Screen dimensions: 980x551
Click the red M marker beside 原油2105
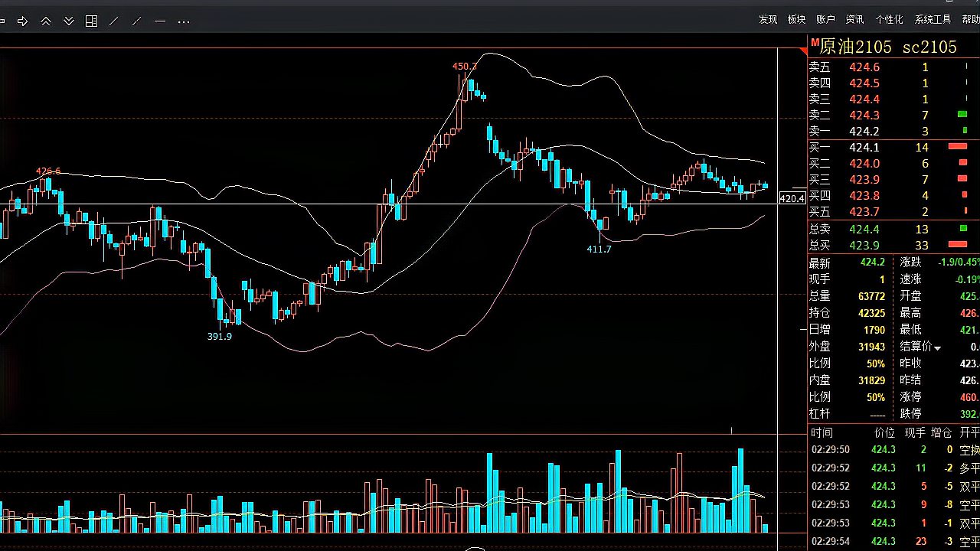(x=815, y=43)
